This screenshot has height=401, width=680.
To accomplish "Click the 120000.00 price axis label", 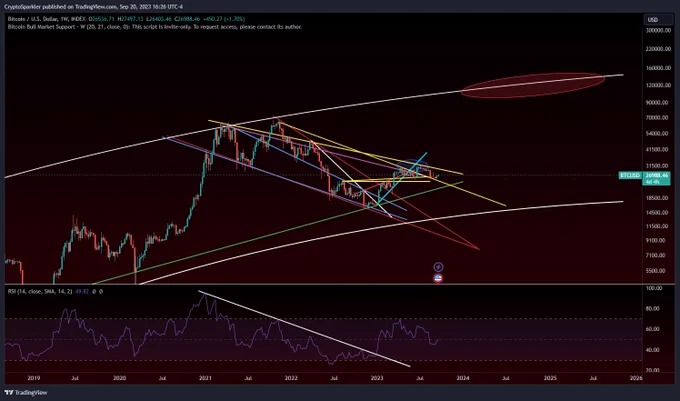I will point(658,85).
